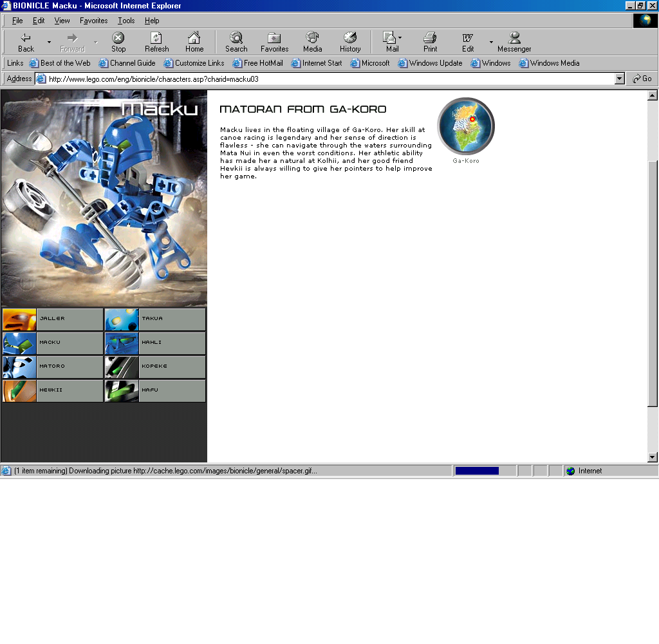The image size is (659, 644).
Task: Open the Favorites toolbar pane
Action: click(274, 42)
